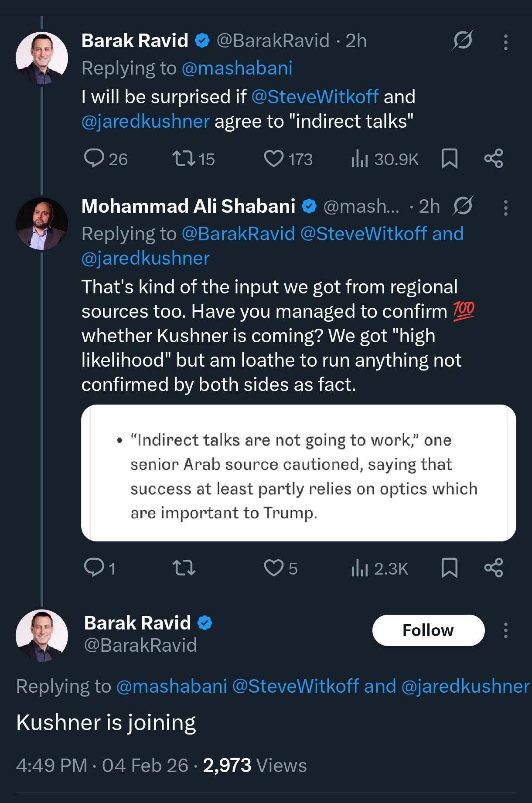The image size is (532, 803).
Task: Like Mohammad Ali Shabani's reply
Action: click(275, 568)
